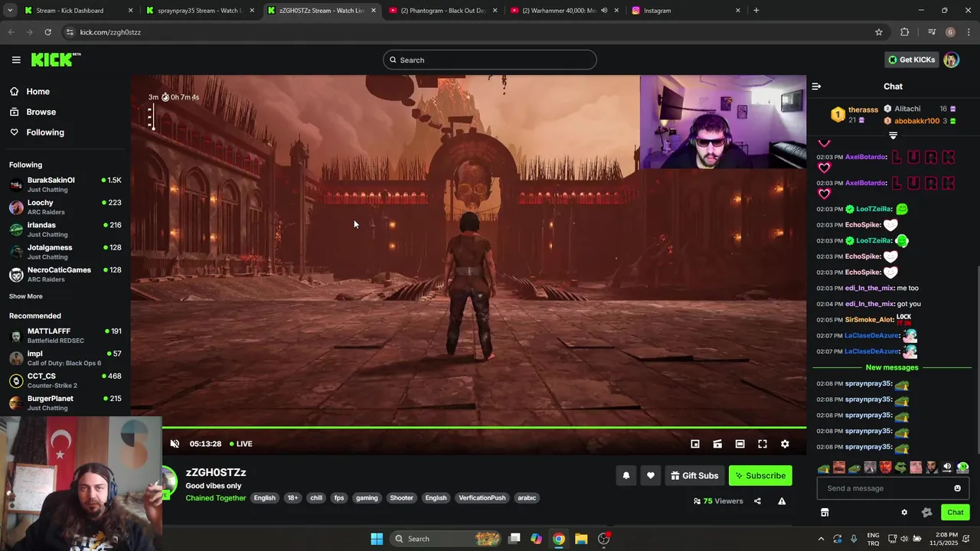Open Browse in the sidebar
The height and width of the screenshot is (551, 980).
(32, 112)
